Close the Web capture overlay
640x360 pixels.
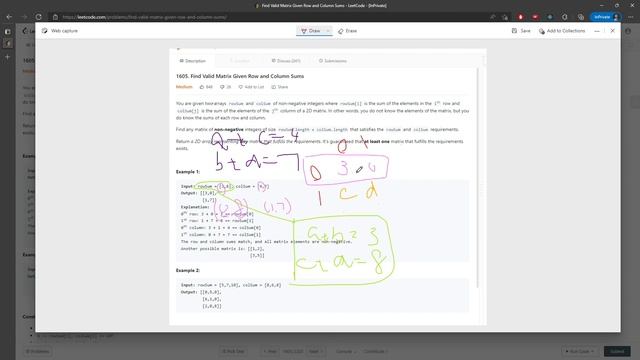click(x=612, y=31)
